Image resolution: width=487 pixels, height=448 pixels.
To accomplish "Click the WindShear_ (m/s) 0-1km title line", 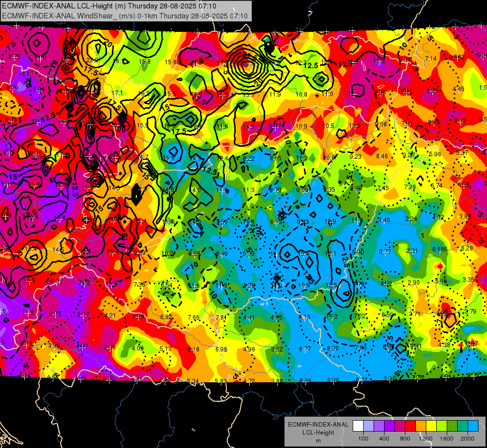I will tap(124, 16).
